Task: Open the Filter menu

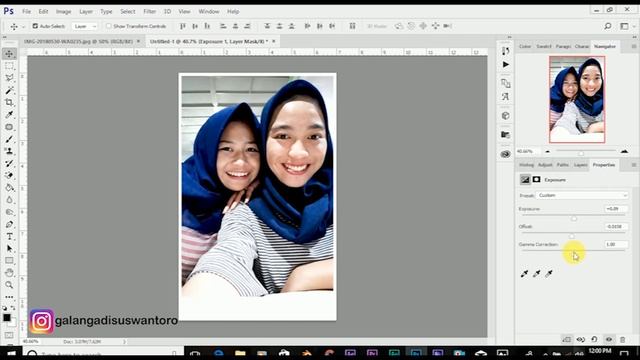Action: pos(149,11)
